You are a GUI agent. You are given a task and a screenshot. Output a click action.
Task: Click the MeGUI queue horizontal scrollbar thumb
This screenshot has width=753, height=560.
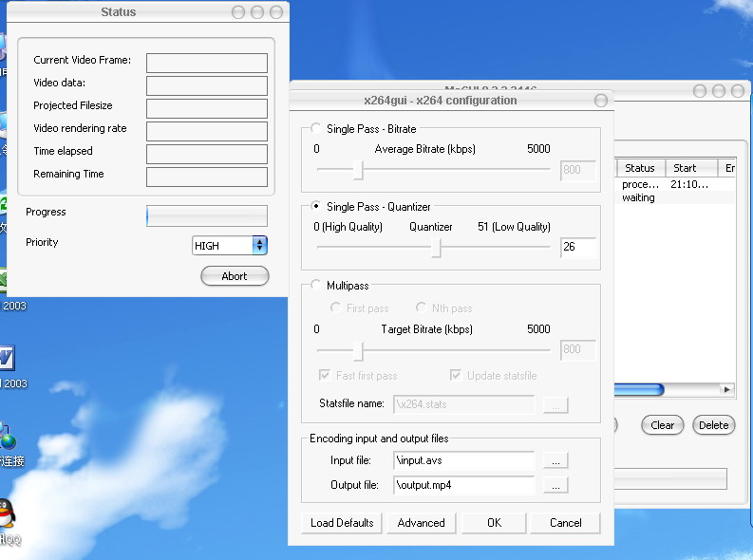pos(639,389)
